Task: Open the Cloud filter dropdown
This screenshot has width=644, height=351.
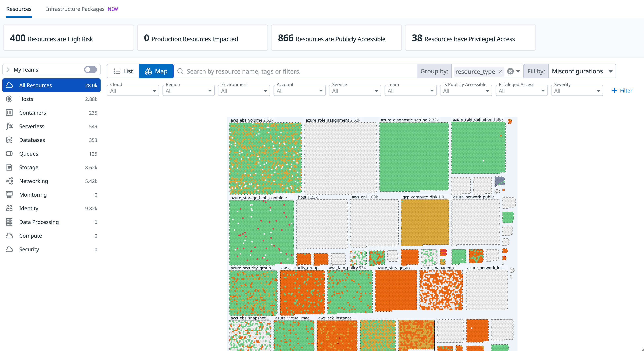Action: [133, 90]
